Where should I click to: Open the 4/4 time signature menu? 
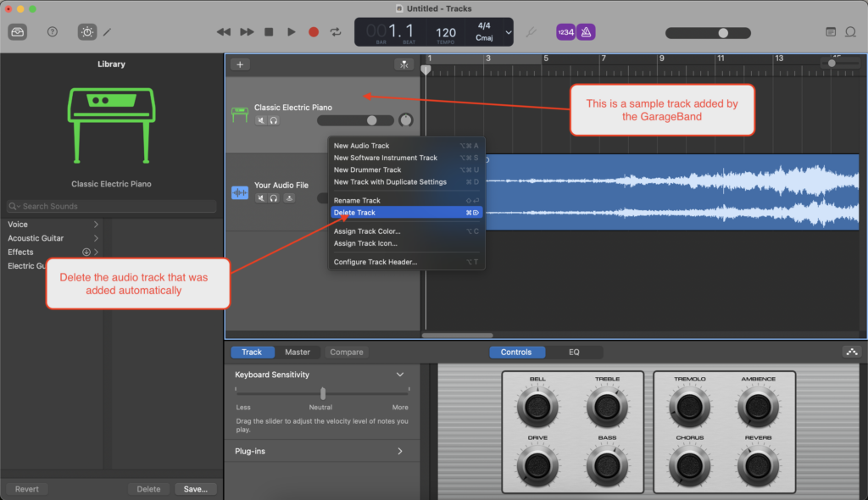484,25
